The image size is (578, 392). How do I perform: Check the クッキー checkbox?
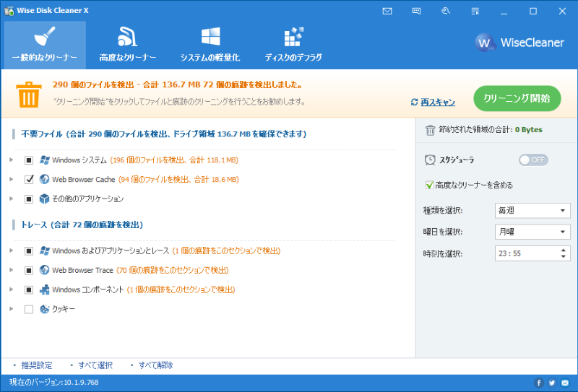(x=29, y=309)
